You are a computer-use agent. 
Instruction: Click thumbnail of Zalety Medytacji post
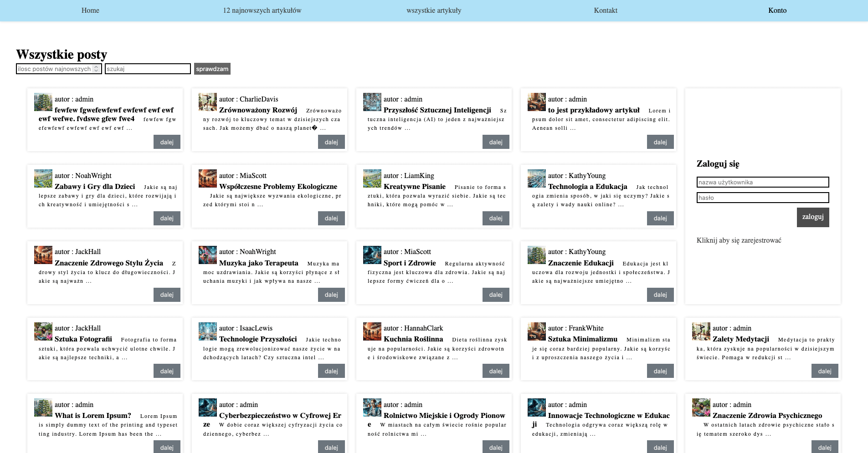pos(701,331)
